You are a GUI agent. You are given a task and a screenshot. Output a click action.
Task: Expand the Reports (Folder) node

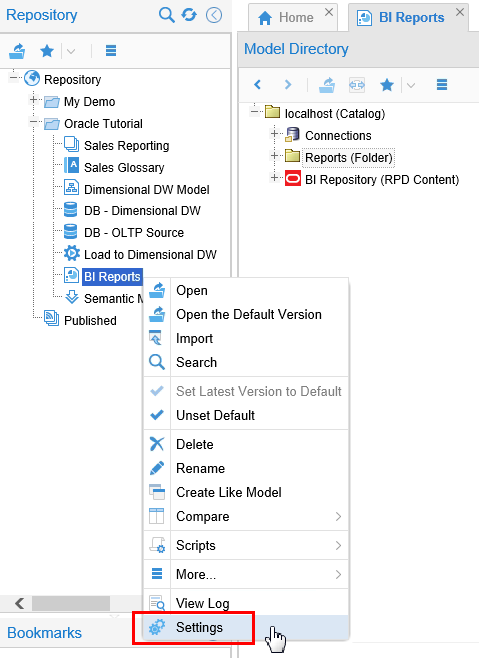coord(275,156)
